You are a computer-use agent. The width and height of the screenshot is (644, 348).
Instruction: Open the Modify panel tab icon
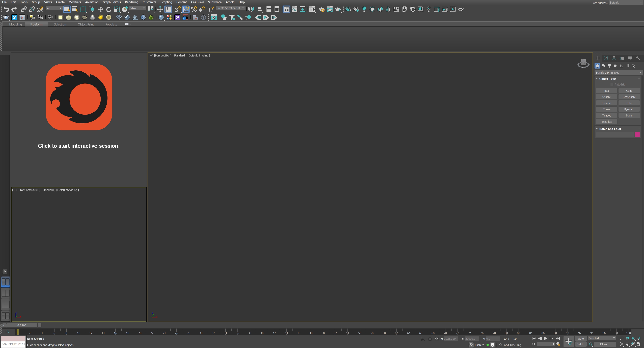pyautogui.click(x=606, y=58)
